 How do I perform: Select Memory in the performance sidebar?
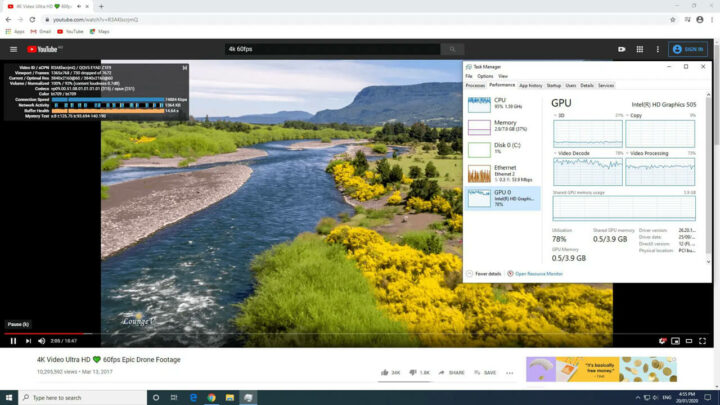[x=504, y=124]
